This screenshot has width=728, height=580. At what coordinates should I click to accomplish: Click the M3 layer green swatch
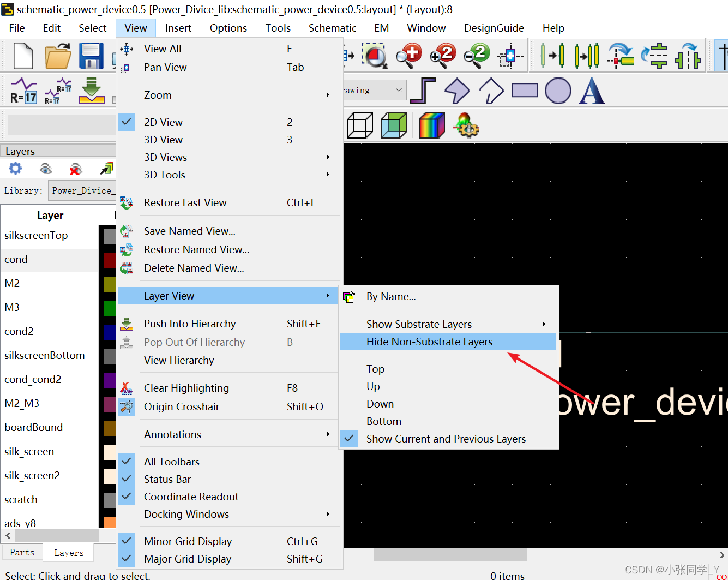110,308
